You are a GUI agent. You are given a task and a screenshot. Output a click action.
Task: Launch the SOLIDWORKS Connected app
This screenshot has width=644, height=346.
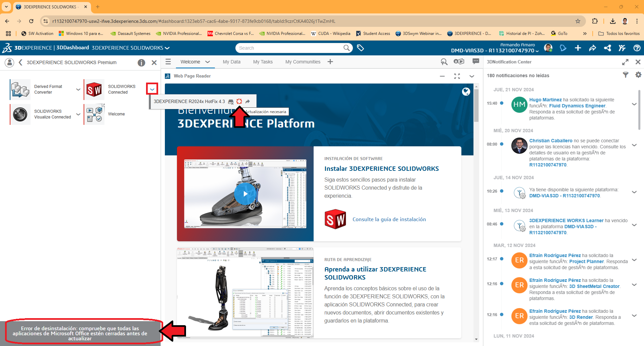coord(94,90)
